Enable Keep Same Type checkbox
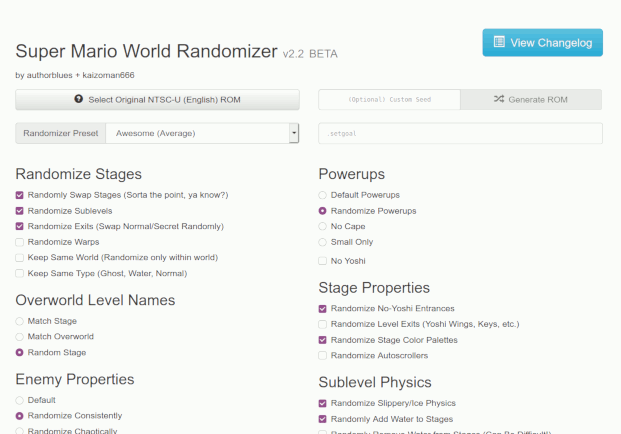Viewport: 621px width, 434px height. [20, 273]
